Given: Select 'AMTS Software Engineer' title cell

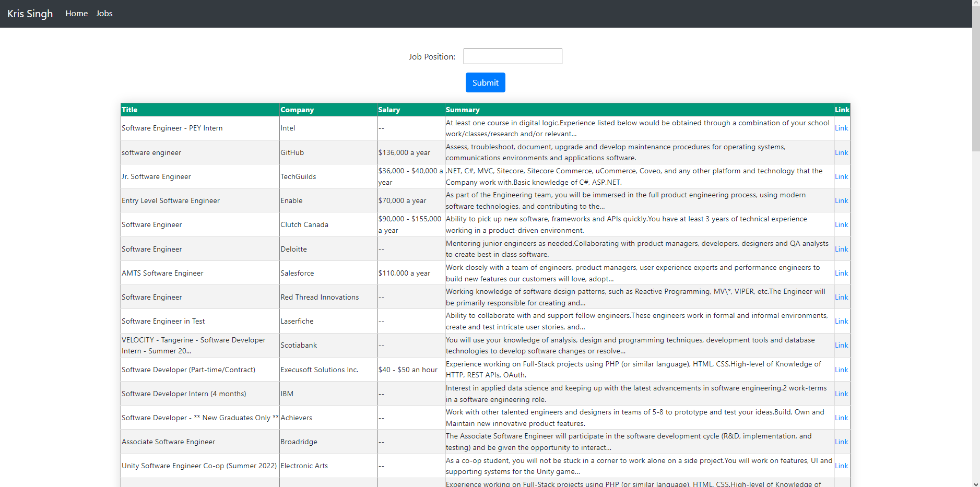Looking at the screenshot, I should click(x=200, y=273).
